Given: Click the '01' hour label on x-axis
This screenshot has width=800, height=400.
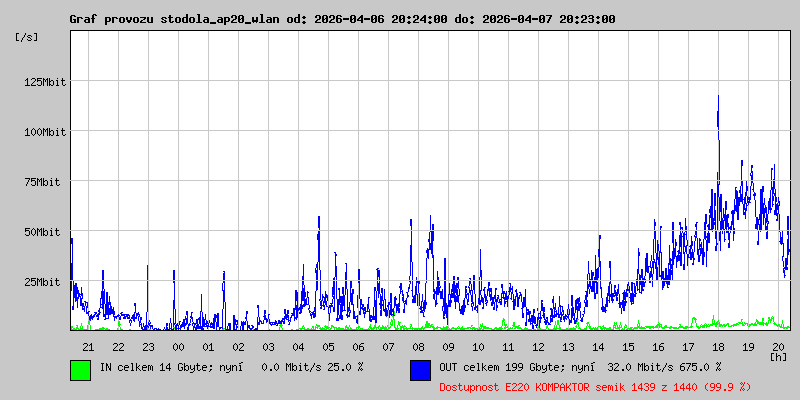Looking at the screenshot, I should (x=208, y=347).
